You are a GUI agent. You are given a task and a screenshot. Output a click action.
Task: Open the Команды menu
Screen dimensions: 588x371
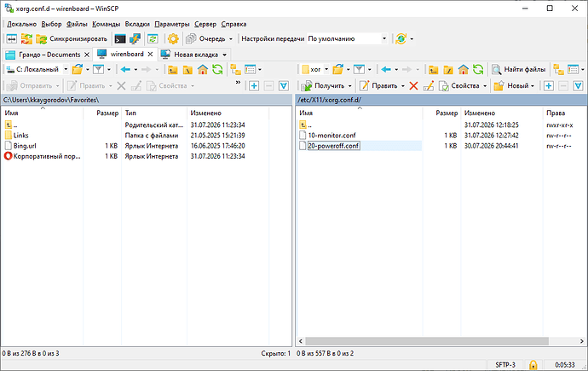point(107,24)
